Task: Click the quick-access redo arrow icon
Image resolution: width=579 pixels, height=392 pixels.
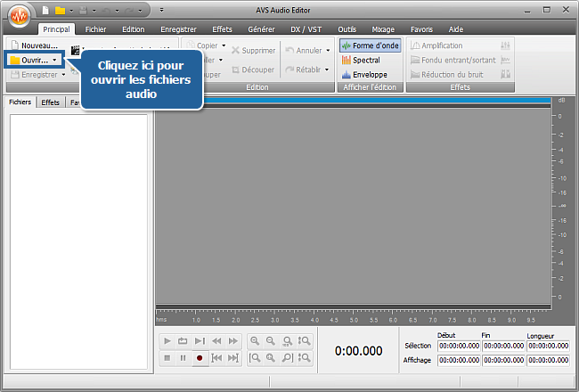Action: [129, 11]
